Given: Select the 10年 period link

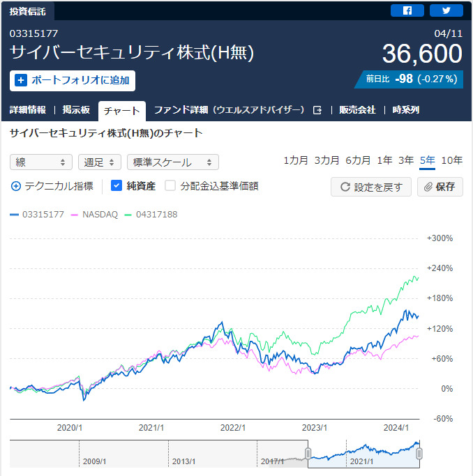Looking at the screenshot, I should (452, 160).
